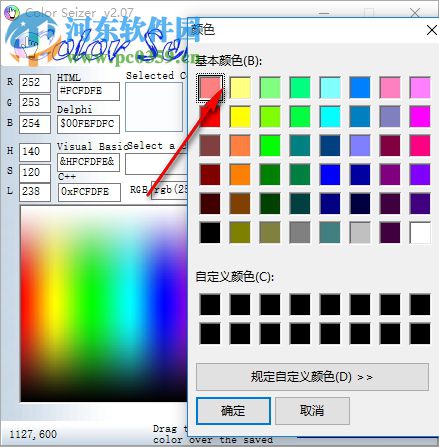This screenshot has height=447, width=439.
Task: Select the magenta swatch in second row
Action: coord(420,117)
